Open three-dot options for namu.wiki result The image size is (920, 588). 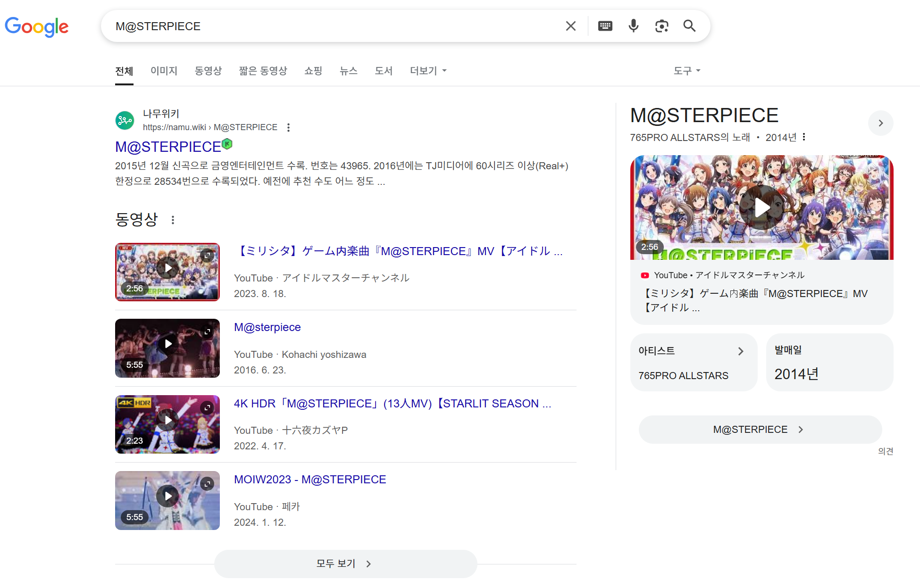coord(288,127)
